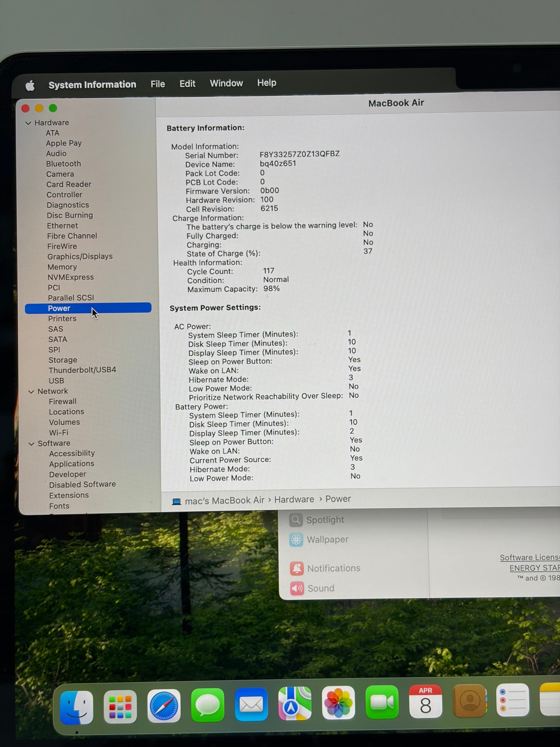Click the battery serial number F8Y33257Z0Z13QFBZ
The image size is (560, 747).
[300, 154]
